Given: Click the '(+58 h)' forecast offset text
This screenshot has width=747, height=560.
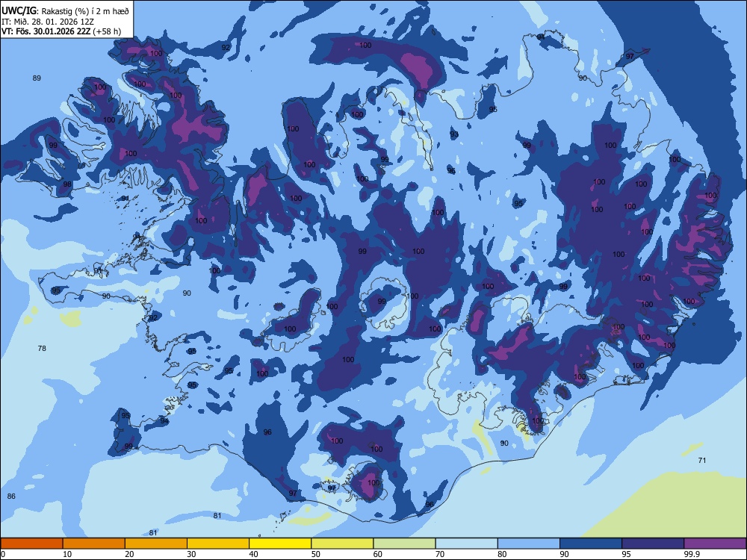Looking at the screenshot, I should [x=107, y=31].
